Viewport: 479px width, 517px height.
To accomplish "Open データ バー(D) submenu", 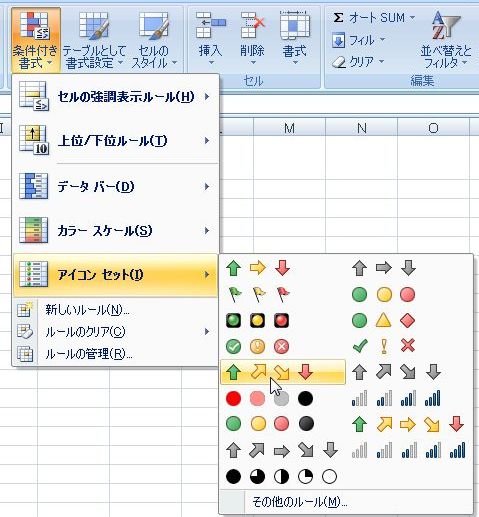I will (x=115, y=186).
